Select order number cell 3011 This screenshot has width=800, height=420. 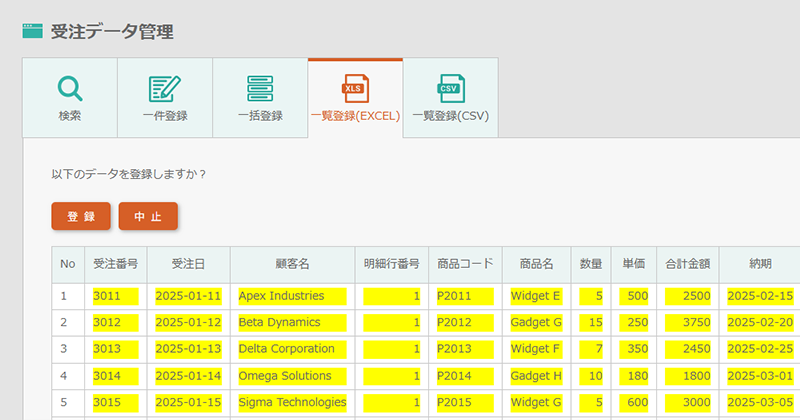[116, 296]
